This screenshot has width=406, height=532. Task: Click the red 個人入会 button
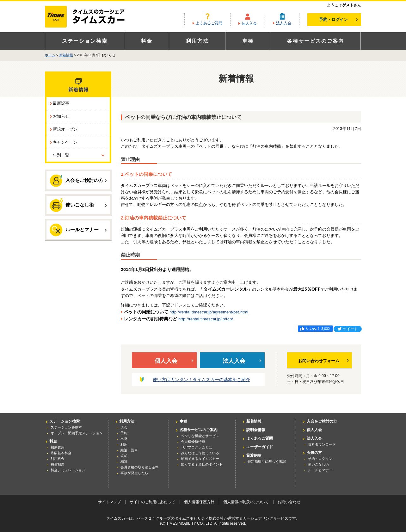[x=164, y=360]
